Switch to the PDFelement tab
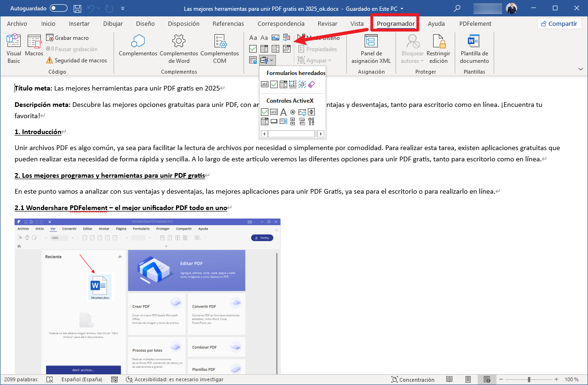 (475, 23)
